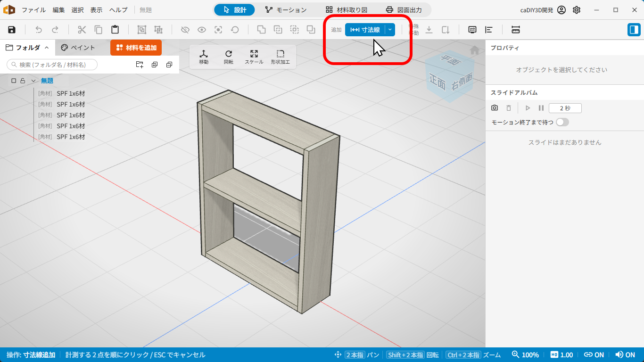Open the 形状加工 shape processing tool
The image size is (644, 362).
(281, 57)
